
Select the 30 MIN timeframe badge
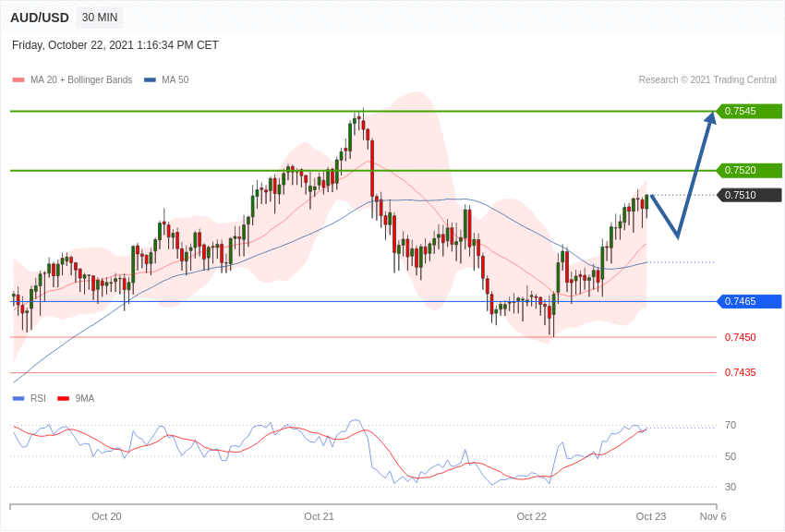100,18
